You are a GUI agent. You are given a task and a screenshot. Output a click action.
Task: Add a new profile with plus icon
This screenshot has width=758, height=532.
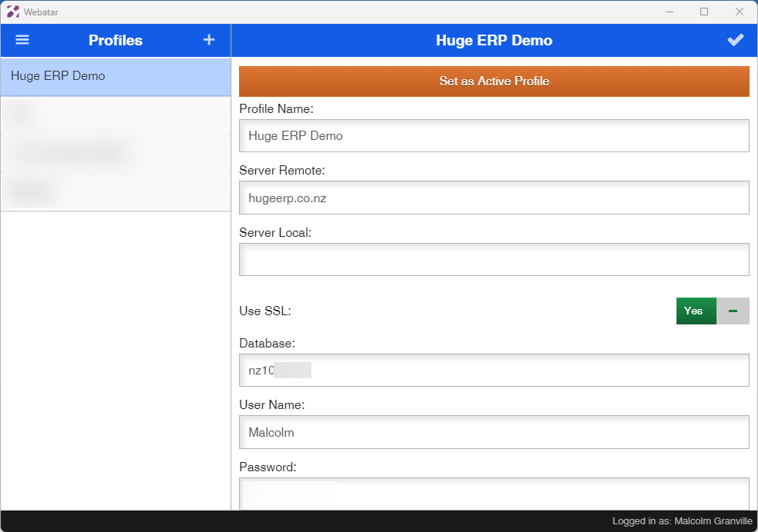pos(209,40)
